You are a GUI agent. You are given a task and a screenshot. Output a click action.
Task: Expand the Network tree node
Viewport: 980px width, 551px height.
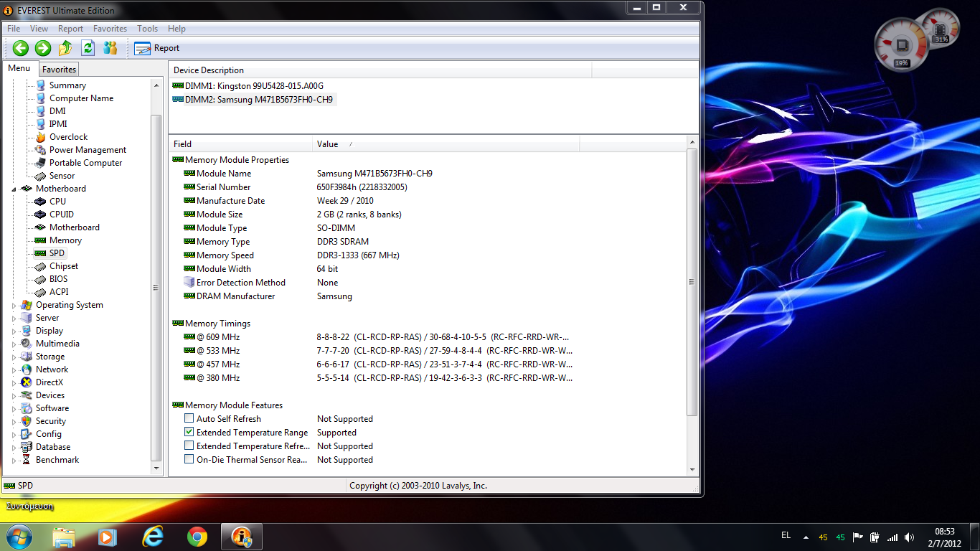(14, 370)
